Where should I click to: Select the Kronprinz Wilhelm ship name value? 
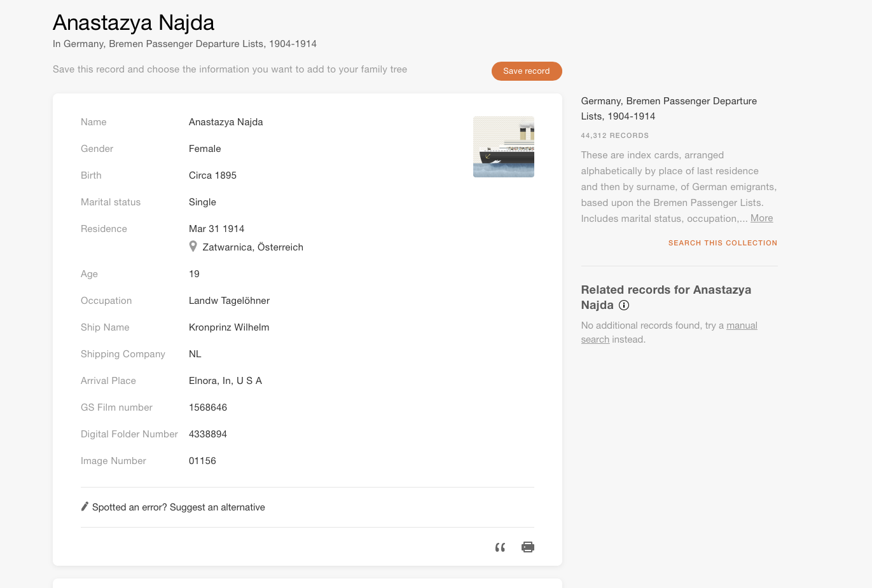[229, 327]
